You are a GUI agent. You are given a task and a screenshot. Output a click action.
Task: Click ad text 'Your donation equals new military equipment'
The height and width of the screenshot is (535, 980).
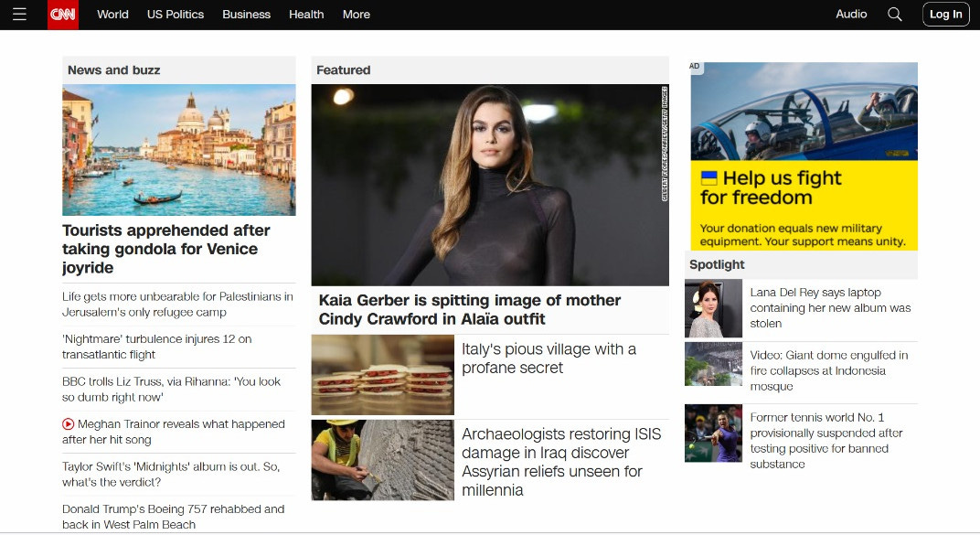[803, 235]
